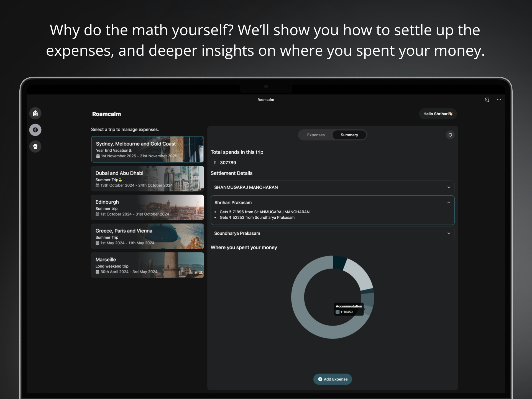The image size is (532, 399).
Task: Click '13th October 2024 - 24th October 2024' date
Action: [136, 185]
